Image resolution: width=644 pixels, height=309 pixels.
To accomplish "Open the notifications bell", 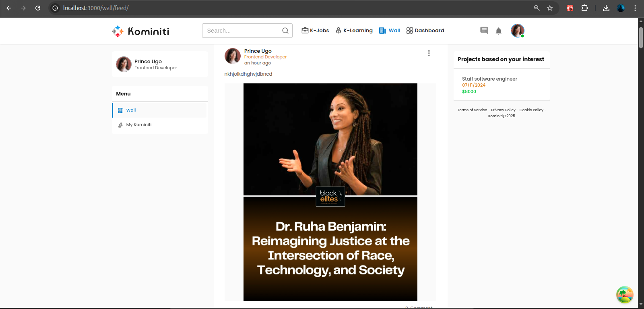I will pos(498,31).
